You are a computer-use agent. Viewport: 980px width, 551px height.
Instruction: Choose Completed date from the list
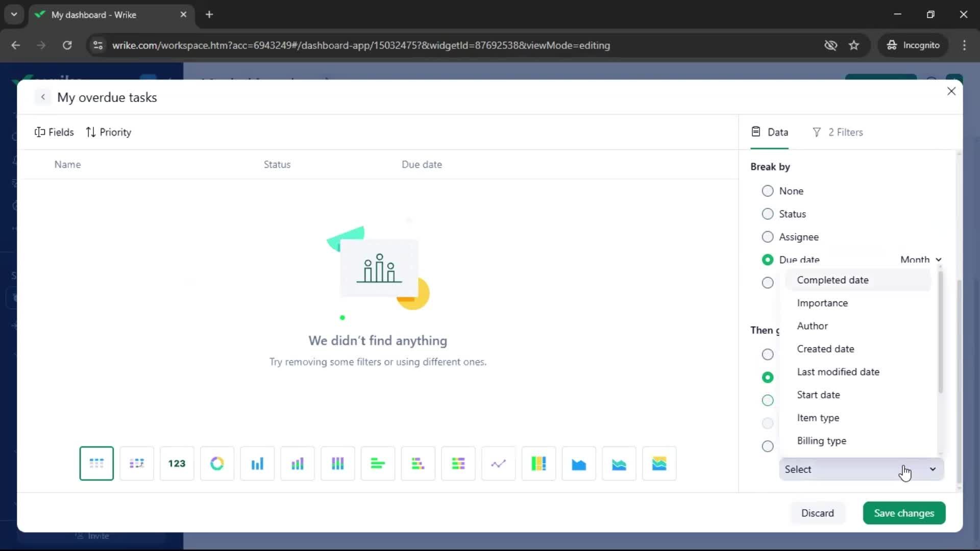858,280
